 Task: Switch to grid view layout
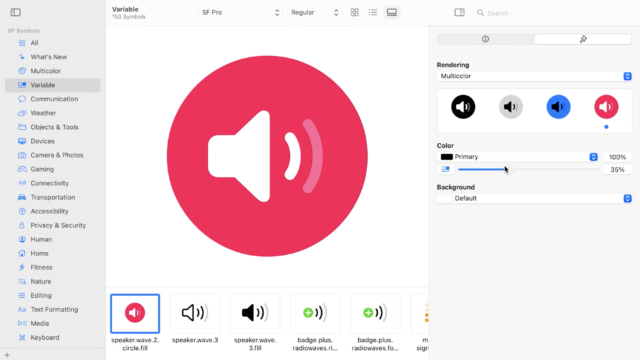pyautogui.click(x=355, y=13)
